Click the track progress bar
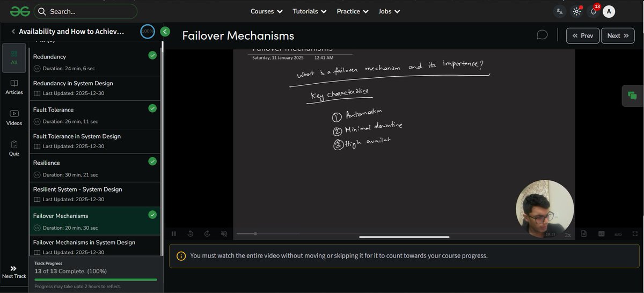 coord(96,280)
